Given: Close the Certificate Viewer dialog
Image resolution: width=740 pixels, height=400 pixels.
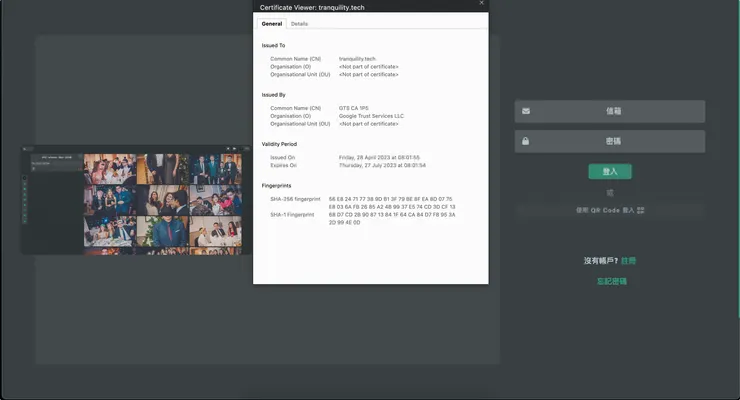Looking at the screenshot, I should click(481, 3).
